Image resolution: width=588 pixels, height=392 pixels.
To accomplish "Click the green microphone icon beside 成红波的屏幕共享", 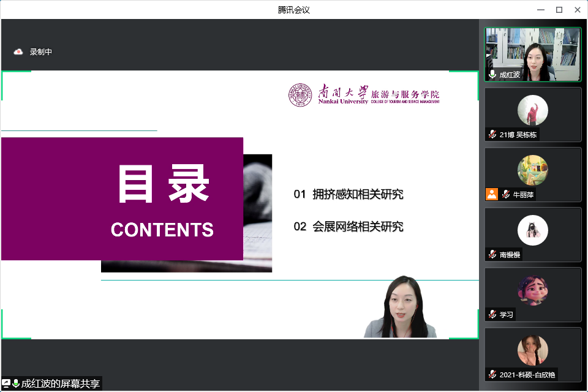I will [x=16, y=383].
